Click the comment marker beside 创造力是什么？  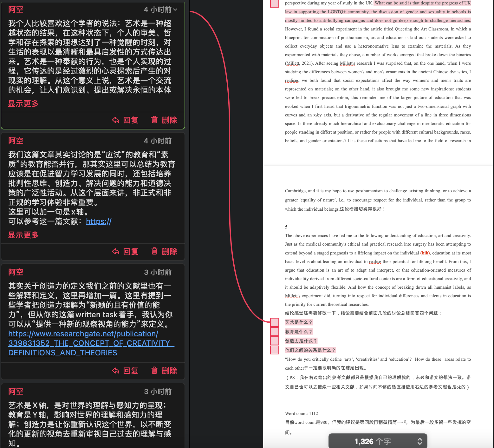275,341
